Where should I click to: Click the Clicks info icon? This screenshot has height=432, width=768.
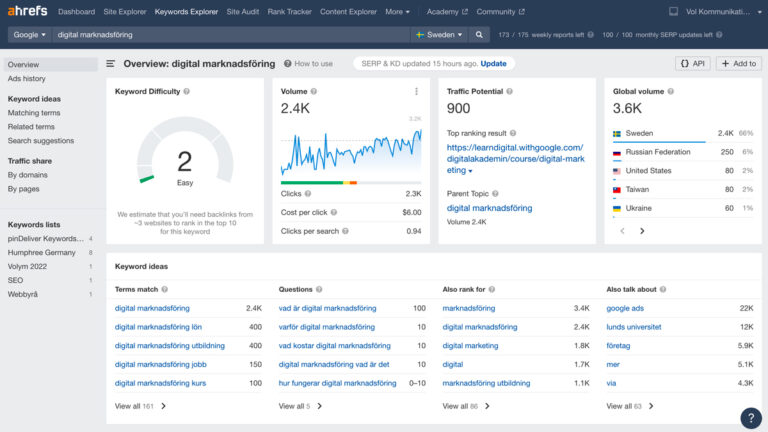pyautogui.click(x=308, y=193)
